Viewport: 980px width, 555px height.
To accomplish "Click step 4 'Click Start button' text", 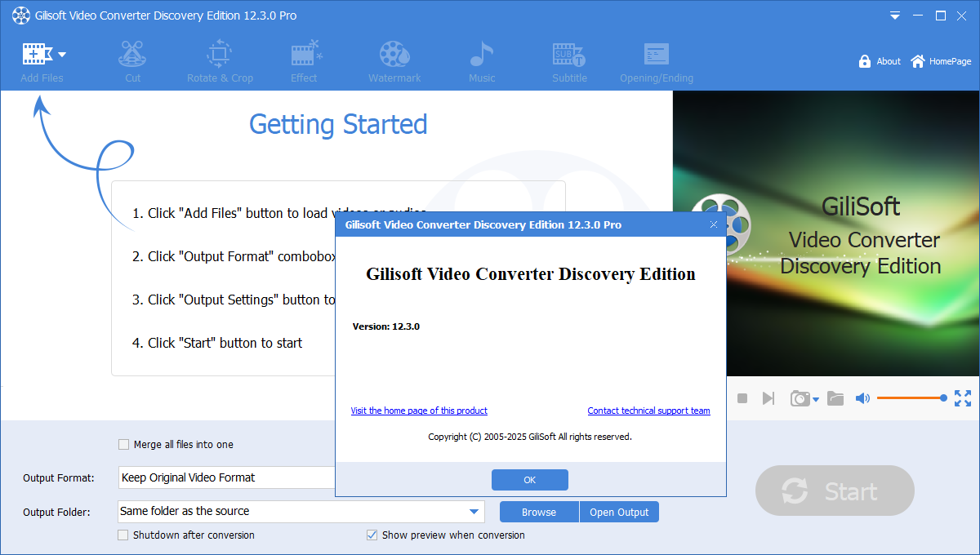I will point(217,343).
